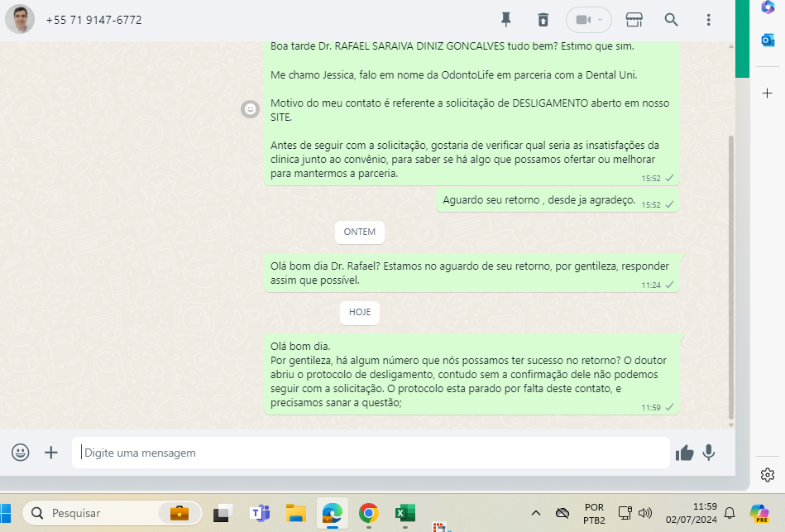Click the 11:59 message timestamp
This screenshot has height=532, width=785.
(651, 408)
